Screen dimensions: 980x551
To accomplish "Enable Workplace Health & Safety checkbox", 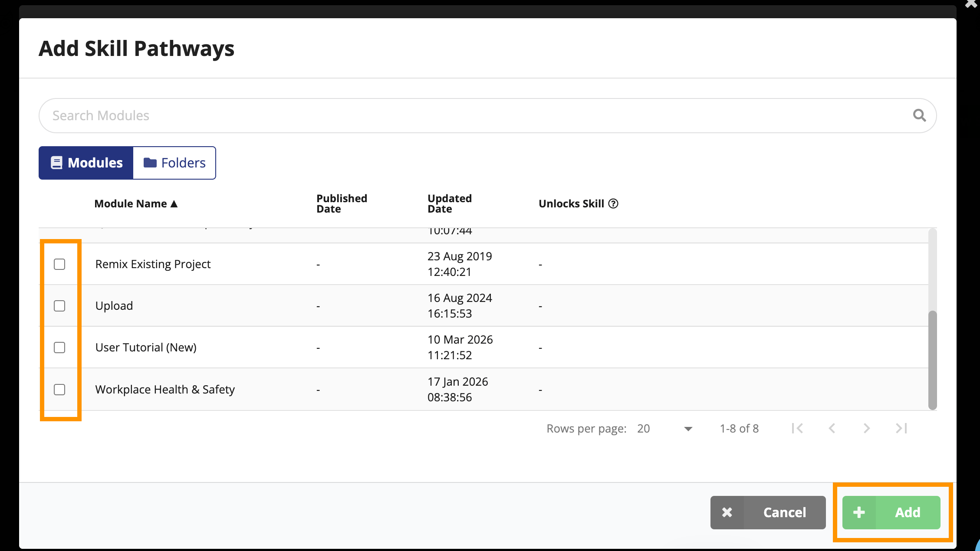I will 59,390.
